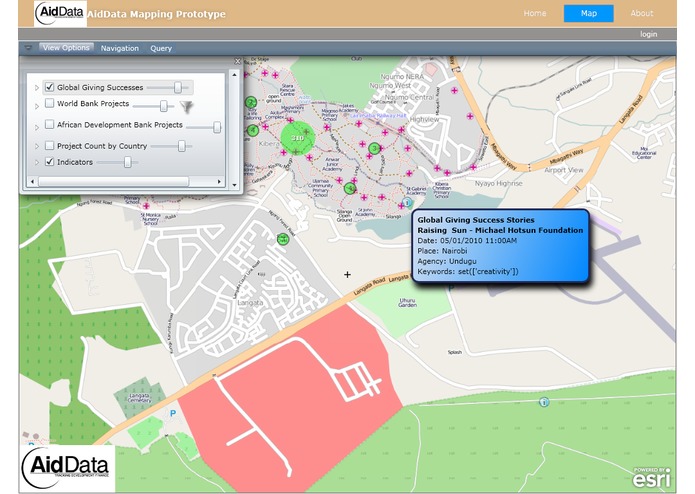Click the info marker in the southern green area

[544, 402]
